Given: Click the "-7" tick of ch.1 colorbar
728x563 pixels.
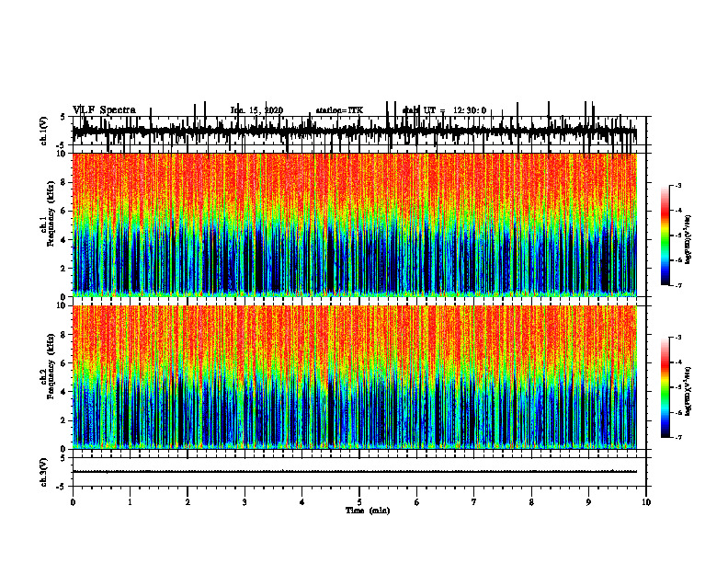Looking at the screenshot, I should pos(678,285).
